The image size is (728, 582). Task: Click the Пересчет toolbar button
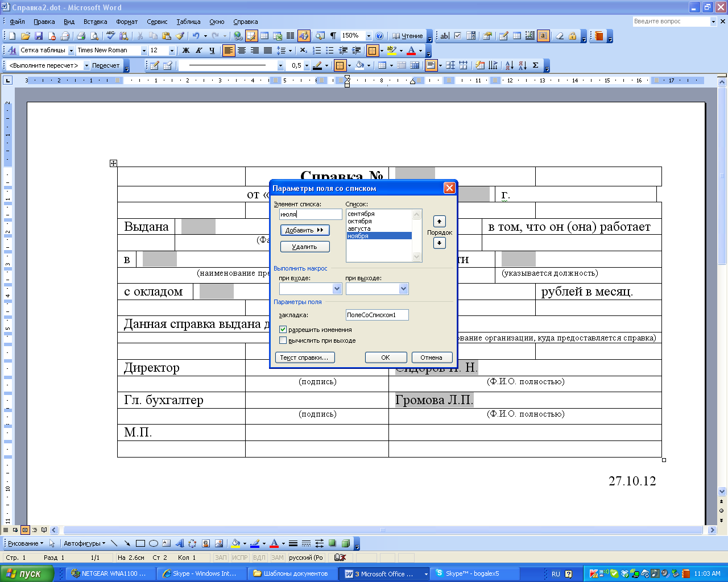106,65
